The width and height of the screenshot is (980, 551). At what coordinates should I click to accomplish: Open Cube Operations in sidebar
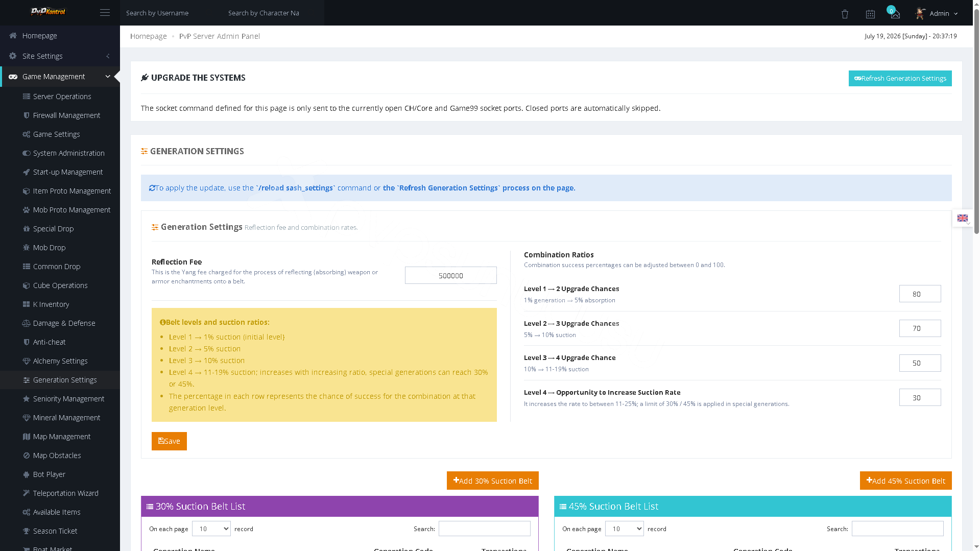(60, 285)
